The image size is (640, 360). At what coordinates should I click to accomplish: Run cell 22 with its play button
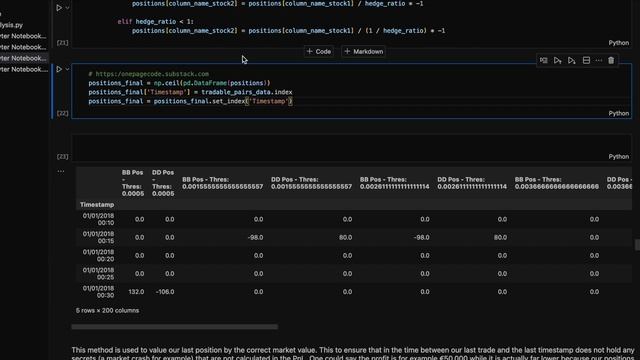point(59,69)
